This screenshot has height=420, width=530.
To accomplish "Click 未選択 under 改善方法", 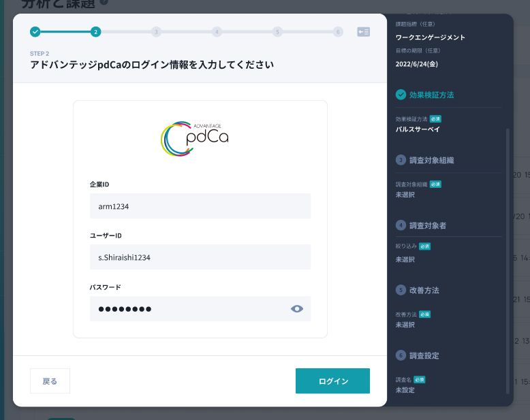I will (405, 325).
